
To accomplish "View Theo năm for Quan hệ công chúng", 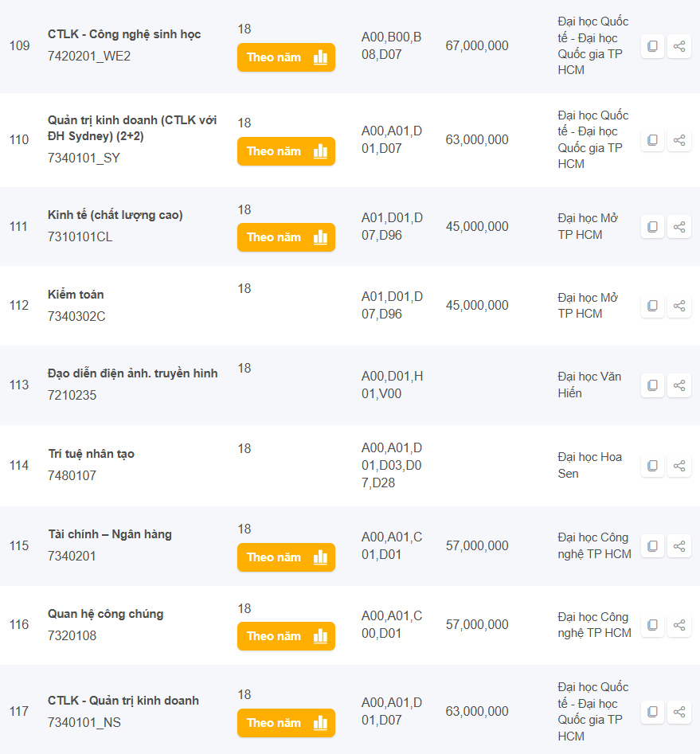I will (x=286, y=636).
